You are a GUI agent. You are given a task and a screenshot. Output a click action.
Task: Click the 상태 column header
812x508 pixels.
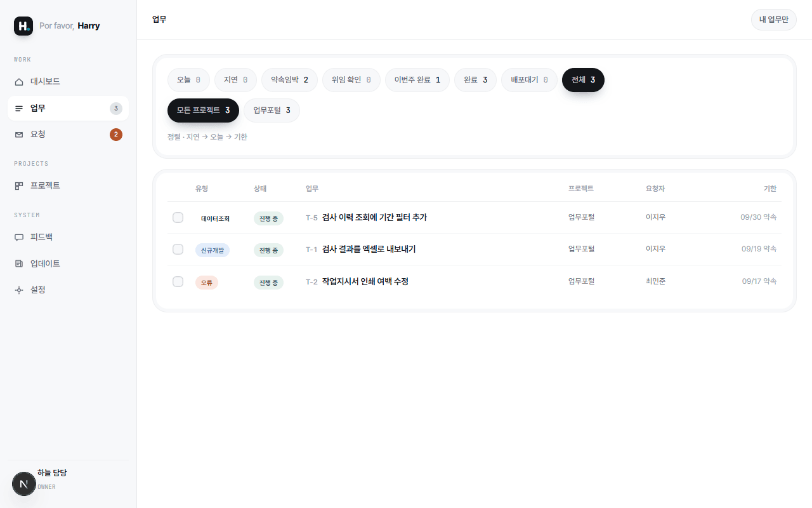(260, 189)
